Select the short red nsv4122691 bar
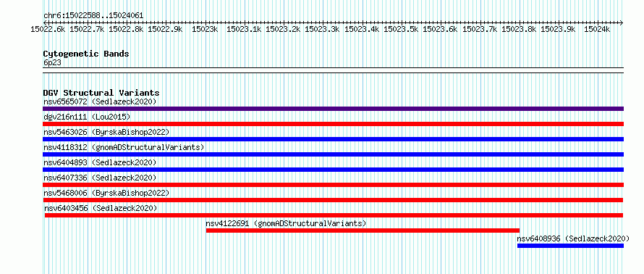This screenshot has height=274, width=644. click(363, 231)
